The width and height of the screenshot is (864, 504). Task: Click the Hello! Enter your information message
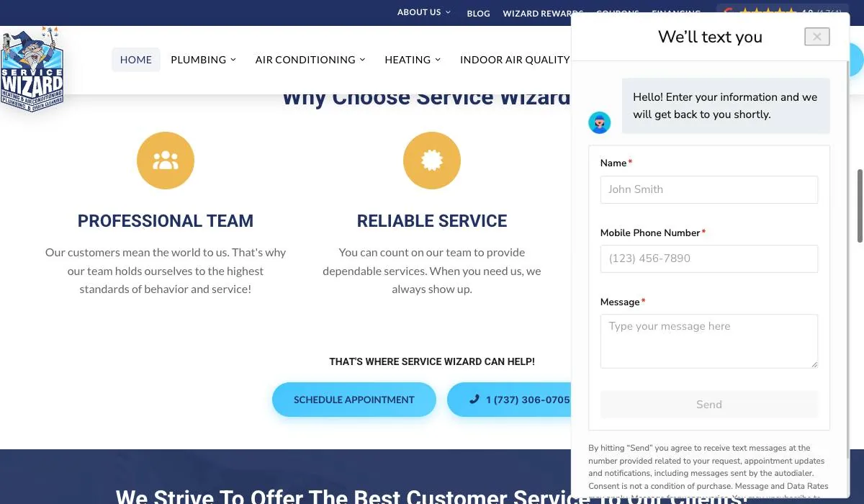coord(726,106)
